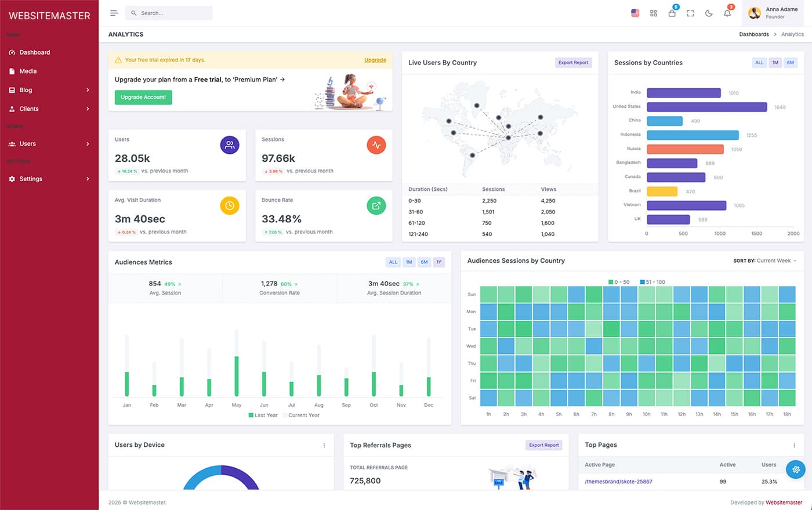Click the Users stat circle icon

(230, 144)
